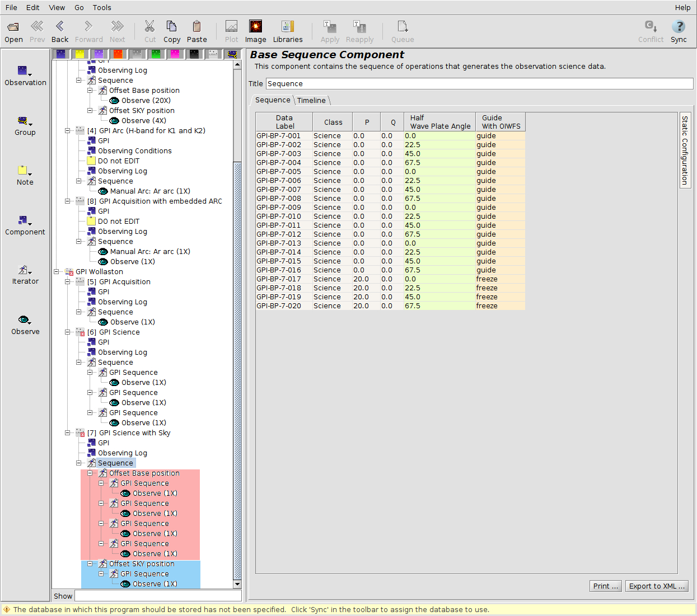
Task: Toggle the magenta observation status filter
Action: click(x=175, y=54)
